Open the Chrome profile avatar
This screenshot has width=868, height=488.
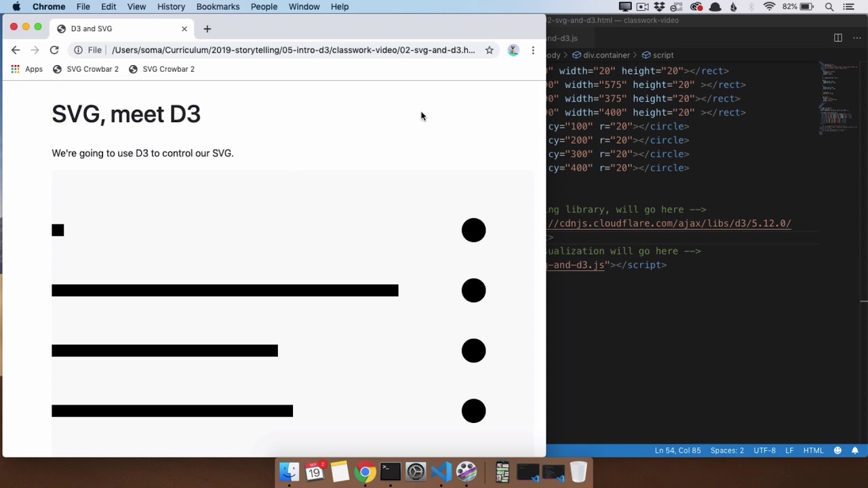pyautogui.click(x=513, y=50)
